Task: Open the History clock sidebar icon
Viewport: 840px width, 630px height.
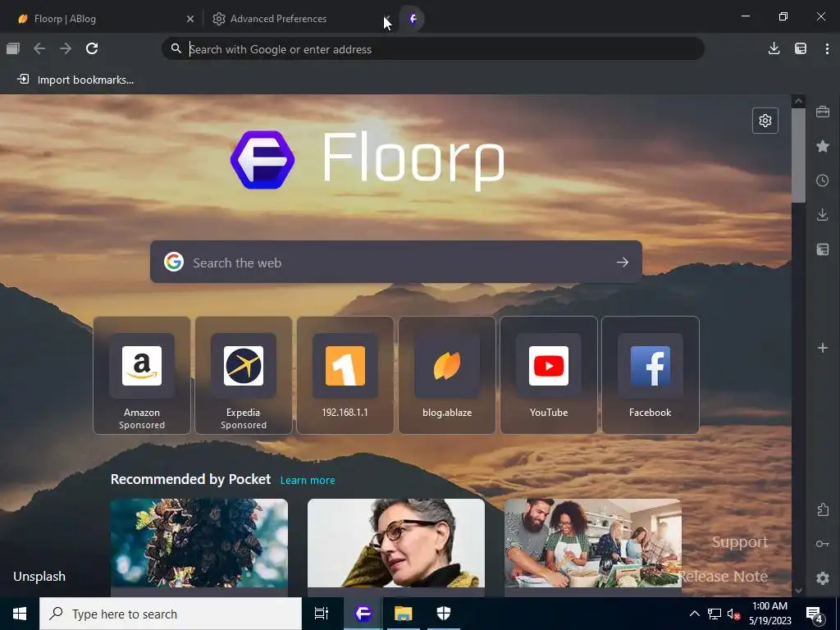Action: [x=823, y=180]
